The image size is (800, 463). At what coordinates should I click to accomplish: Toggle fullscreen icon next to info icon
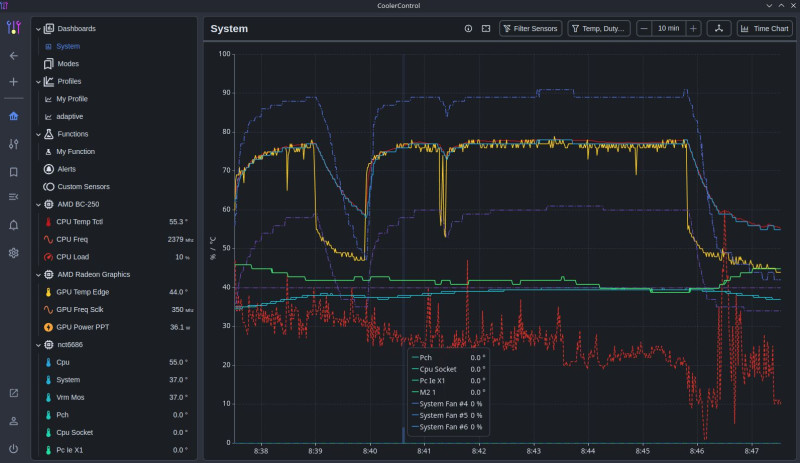click(x=486, y=29)
